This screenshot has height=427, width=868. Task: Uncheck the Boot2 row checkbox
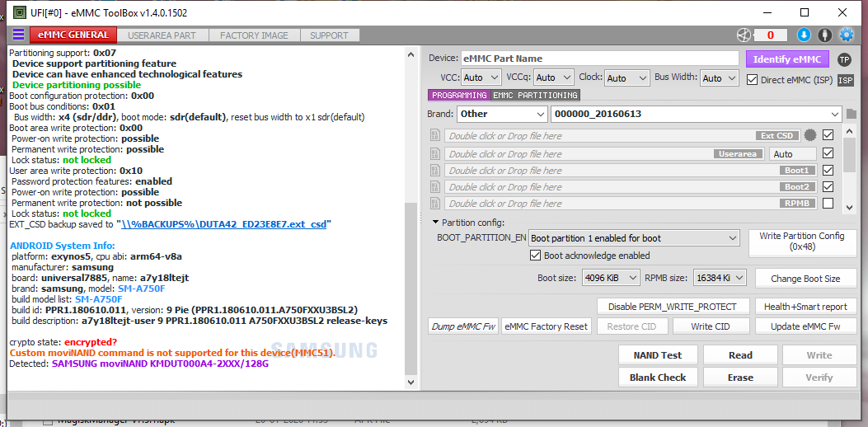point(828,186)
